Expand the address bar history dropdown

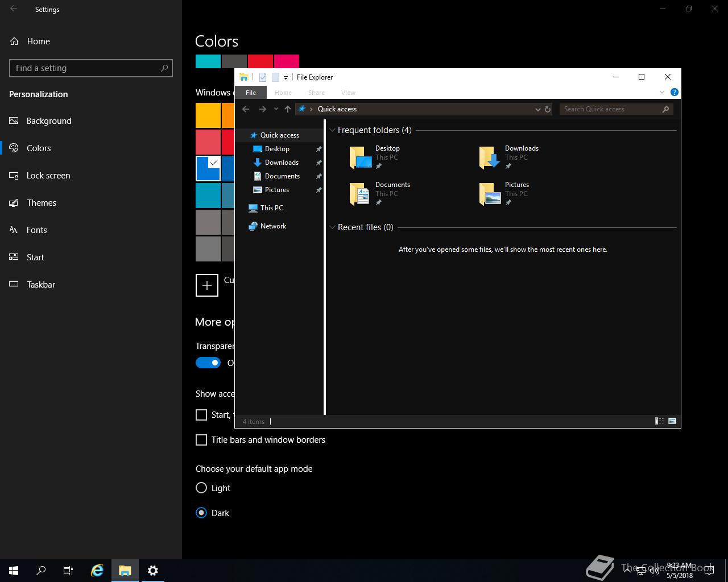click(x=537, y=109)
